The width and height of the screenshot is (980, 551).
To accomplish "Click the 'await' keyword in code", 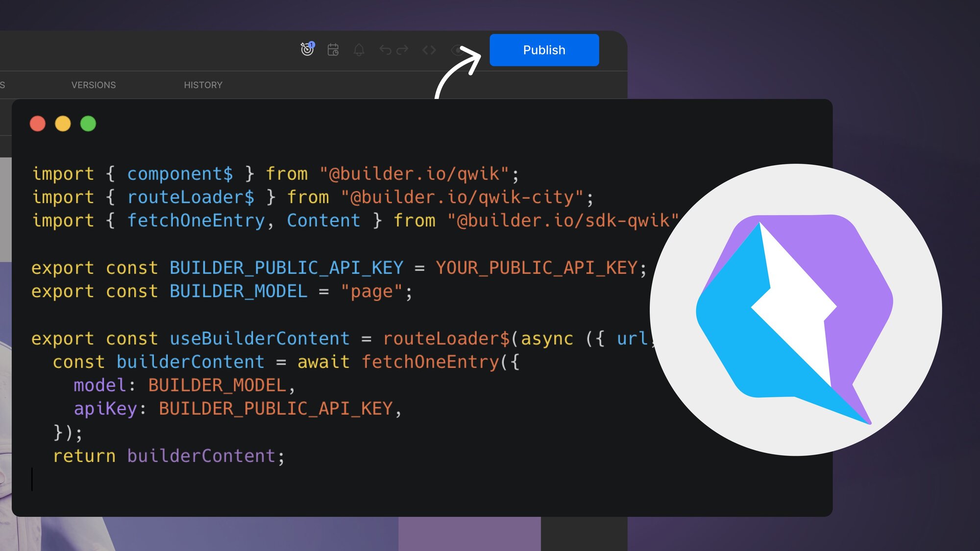I will pos(323,362).
